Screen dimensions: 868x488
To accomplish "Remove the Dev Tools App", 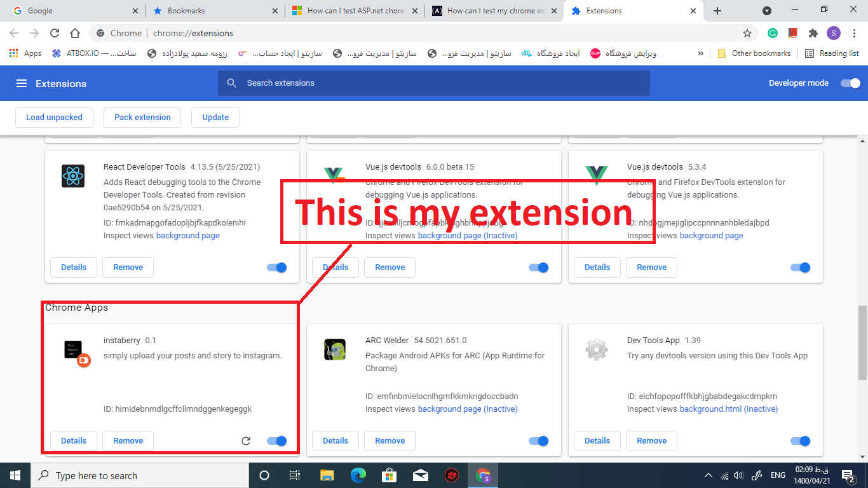I will 652,441.
